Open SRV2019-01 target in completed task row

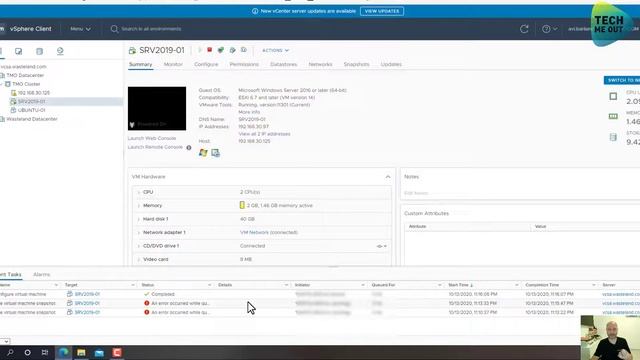[87, 294]
